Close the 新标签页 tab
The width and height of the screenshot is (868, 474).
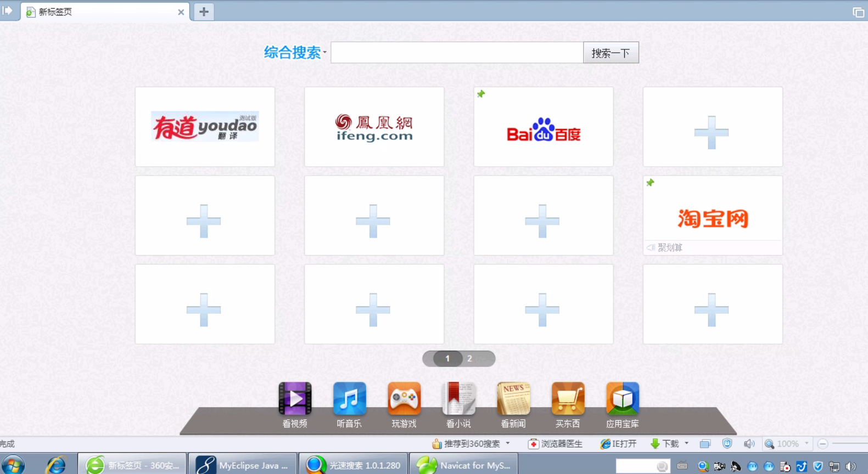(181, 12)
